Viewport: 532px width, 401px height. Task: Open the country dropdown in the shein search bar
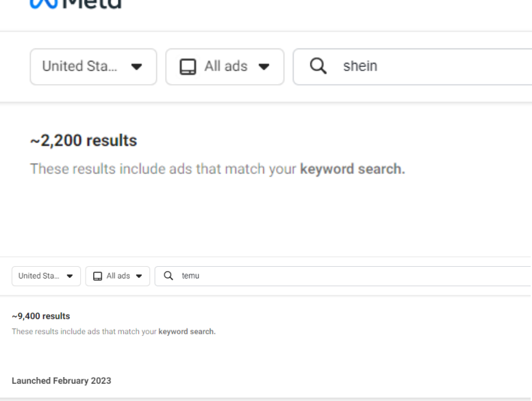[x=93, y=66]
